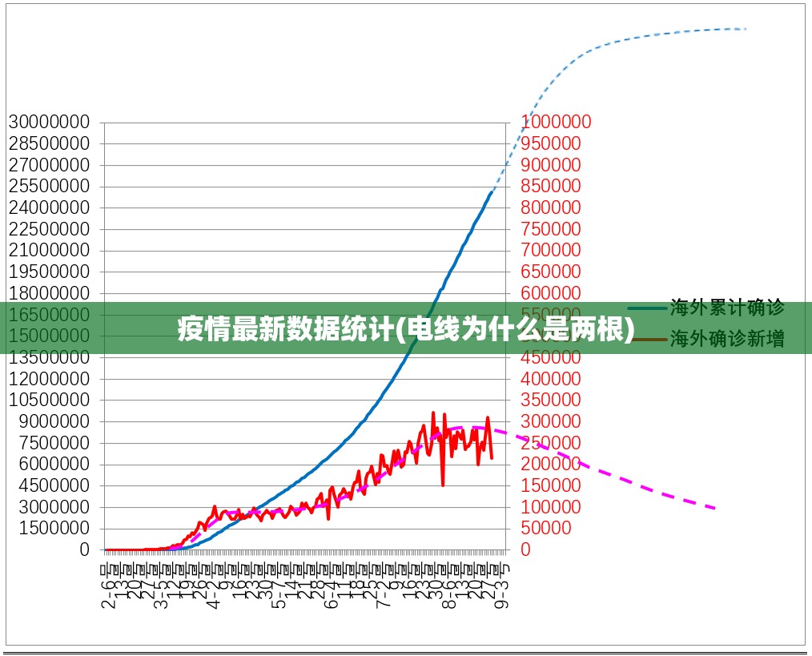Click the red axis value 400000
This screenshot has width=812, height=656.
click(550, 379)
